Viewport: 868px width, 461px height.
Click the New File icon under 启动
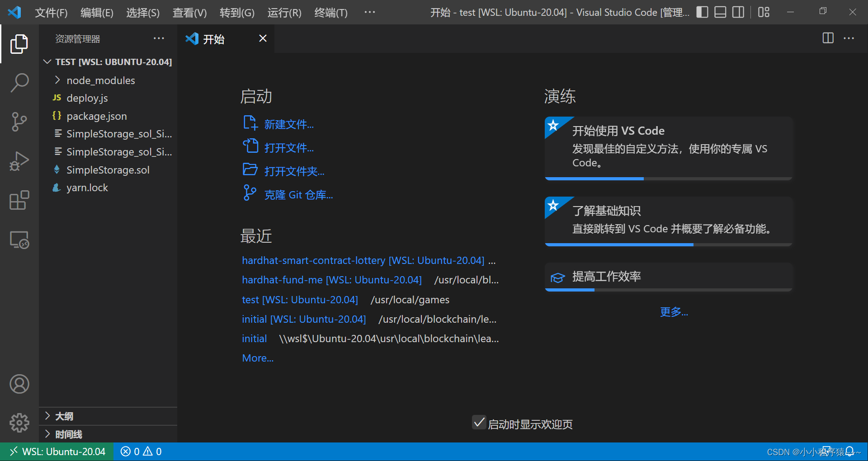[250, 123]
